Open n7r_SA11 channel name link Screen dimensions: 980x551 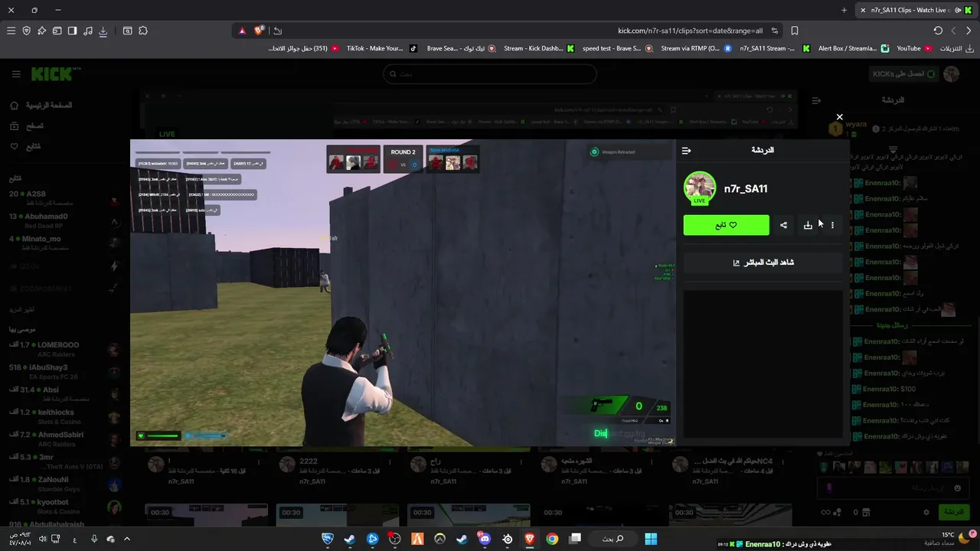pos(746,189)
